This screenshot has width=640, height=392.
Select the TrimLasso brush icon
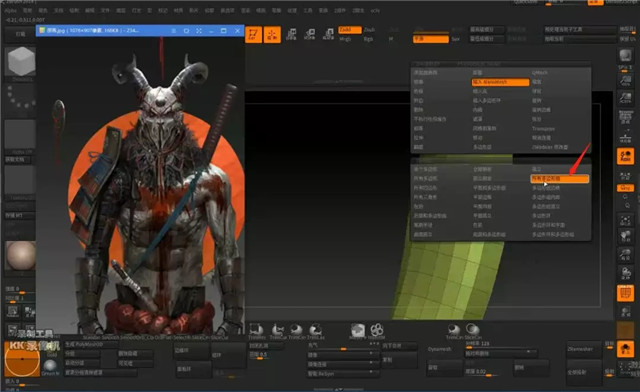(316, 331)
